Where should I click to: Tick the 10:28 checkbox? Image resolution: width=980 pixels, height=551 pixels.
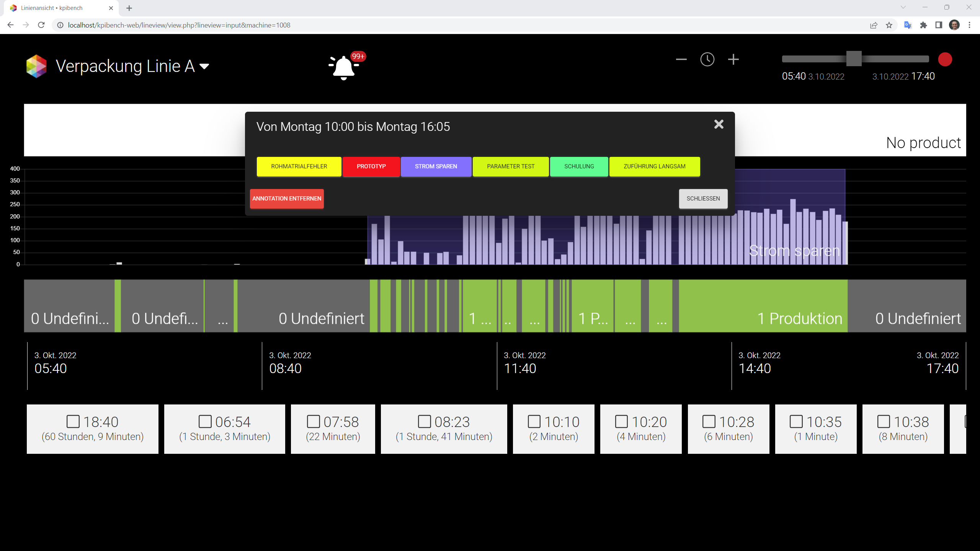[709, 422]
